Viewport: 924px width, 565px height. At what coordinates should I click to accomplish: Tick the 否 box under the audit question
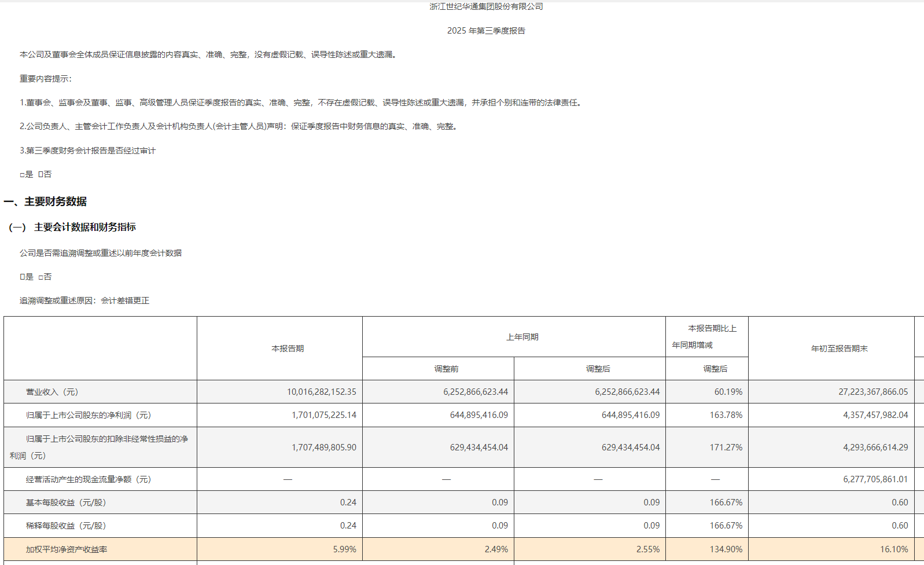pos(41,174)
